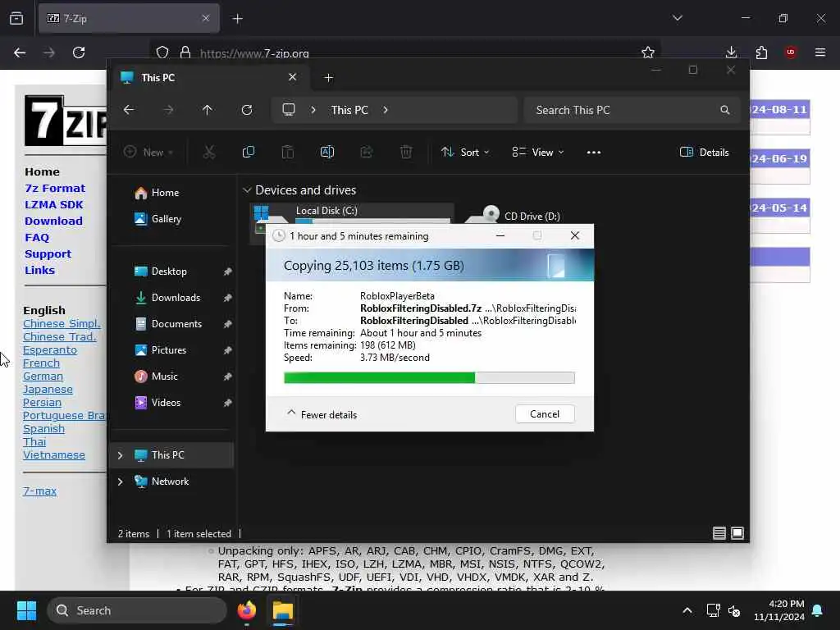Click the Firefox URL address bar

(x=404, y=52)
